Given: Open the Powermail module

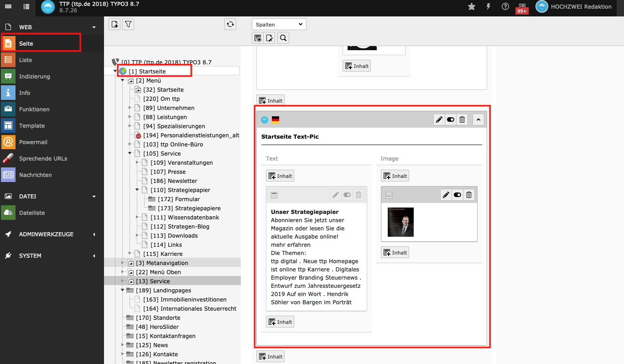Looking at the screenshot, I should (x=33, y=142).
